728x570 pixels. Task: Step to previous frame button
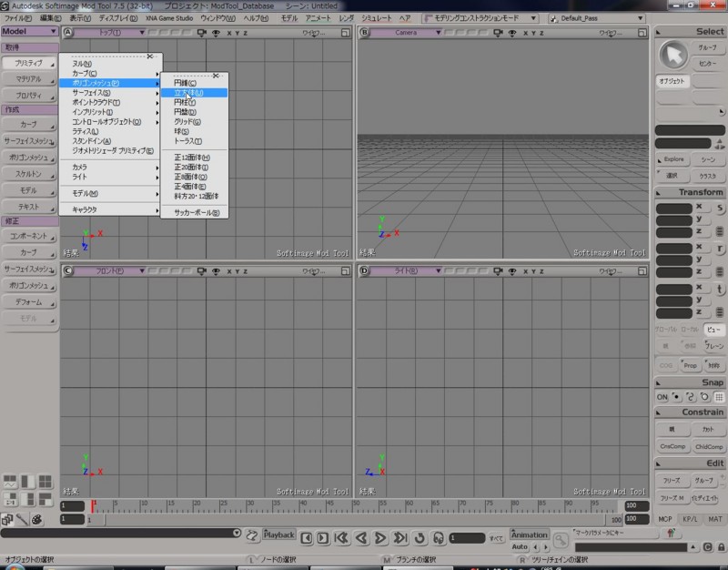pos(306,538)
